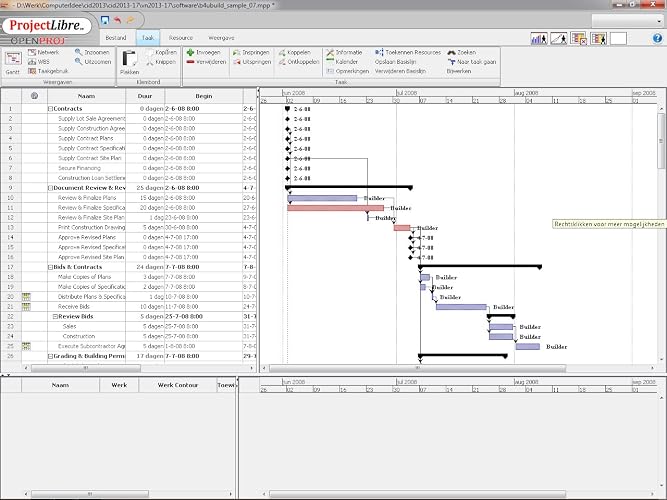Click blue Gantt bar for Receive Bids
The width and height of the screenshot is (667, 500).
(461, 307)
